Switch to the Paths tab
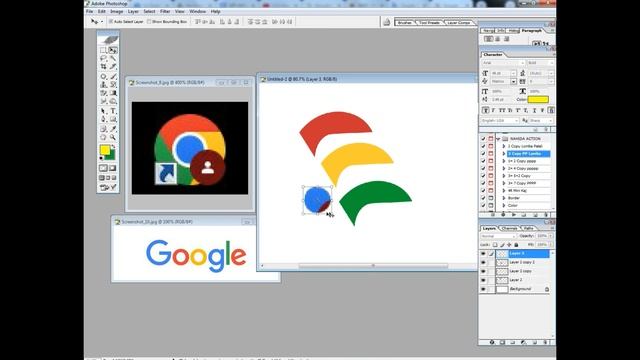The width and height of the screenshot is (640, 360). [528, 228]
